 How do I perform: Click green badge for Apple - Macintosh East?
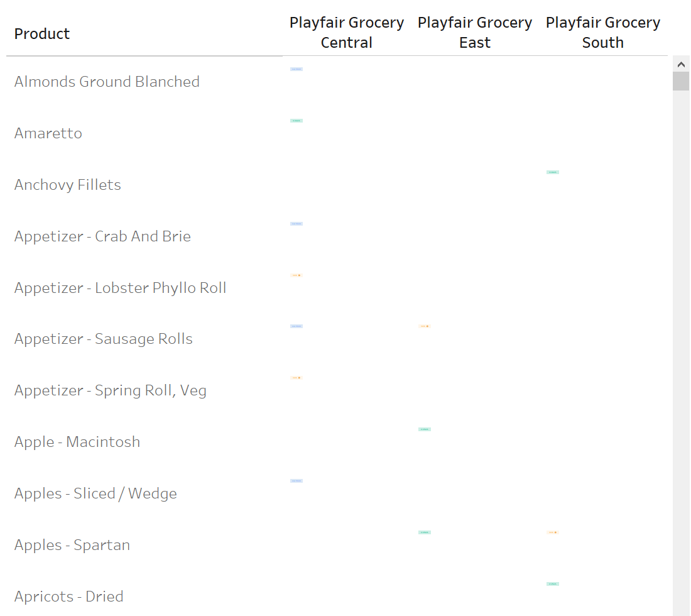pyautogui.click(x=425, y=429)
